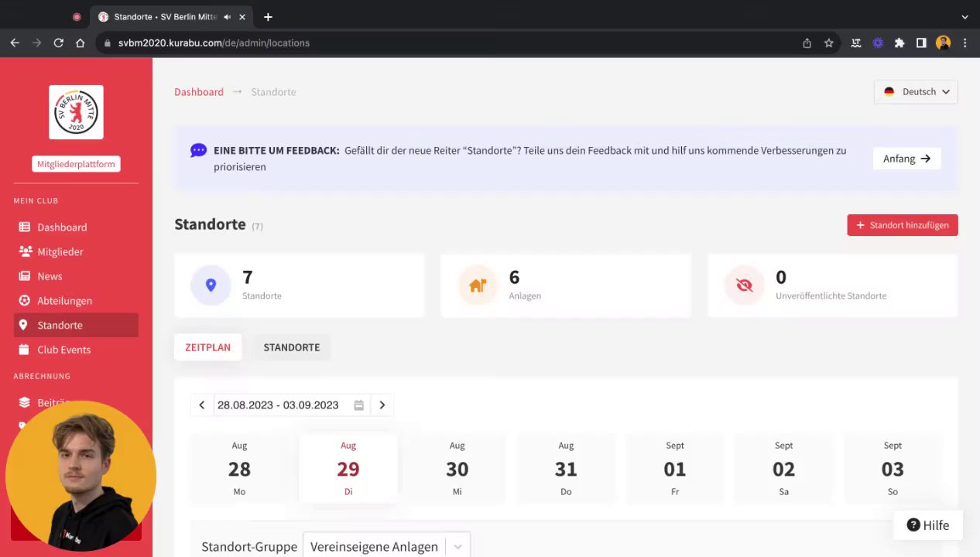Close the Standorte browser tab
Image resolution: width=980 pixels, height=557 pixels.
pos(242,17)
